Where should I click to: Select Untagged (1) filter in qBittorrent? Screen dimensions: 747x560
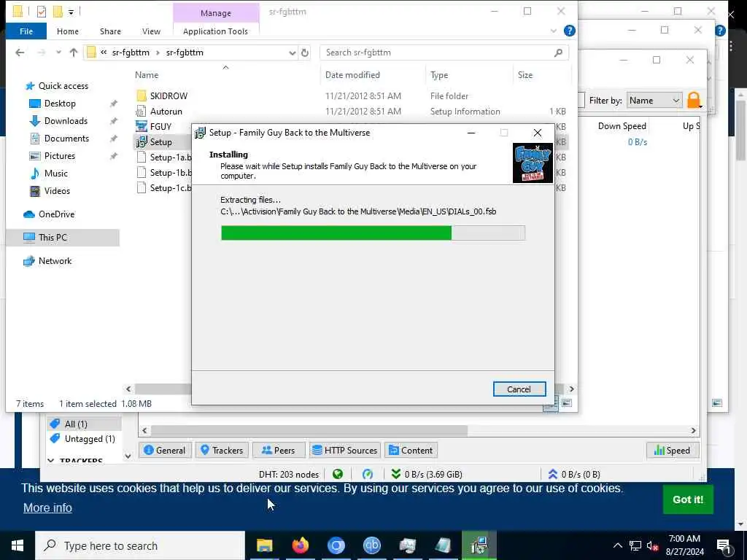[83, 438]
